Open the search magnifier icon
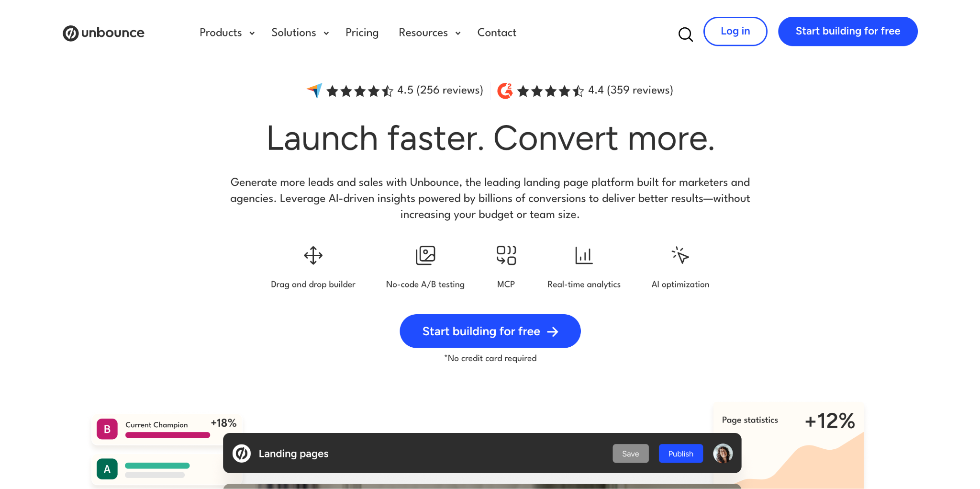Screen dimensions: 980x489 click(685, 34)
